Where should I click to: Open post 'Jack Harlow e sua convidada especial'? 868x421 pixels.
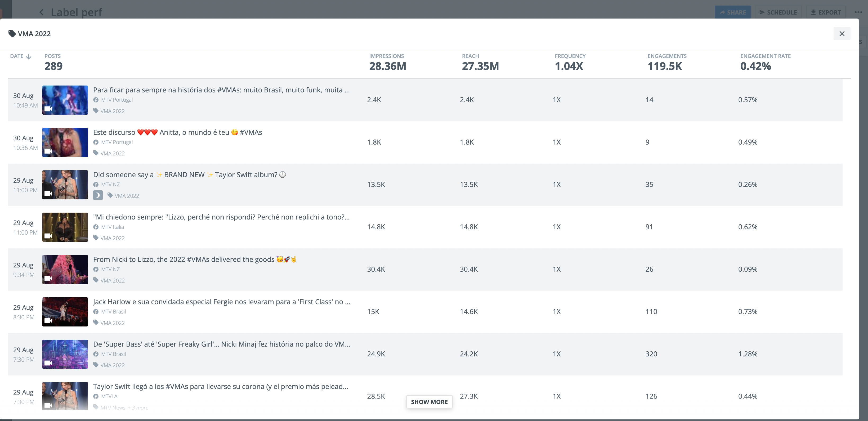coord(222,302)
